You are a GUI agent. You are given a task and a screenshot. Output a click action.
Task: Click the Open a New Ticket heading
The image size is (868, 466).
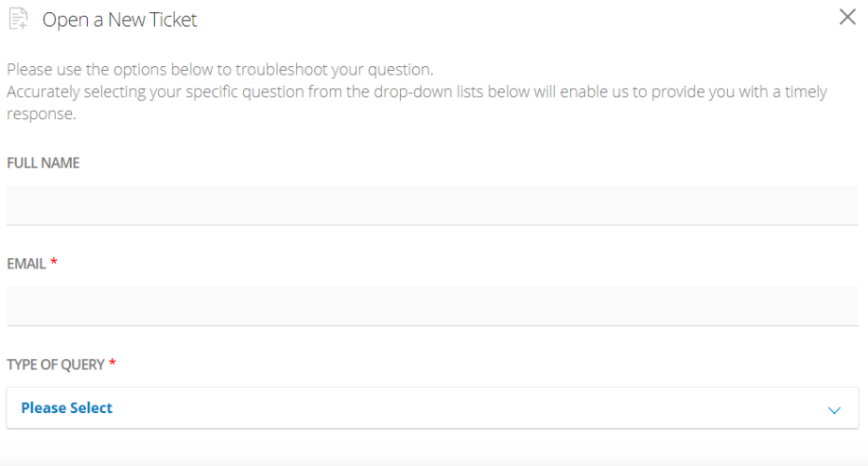(119, 20)
